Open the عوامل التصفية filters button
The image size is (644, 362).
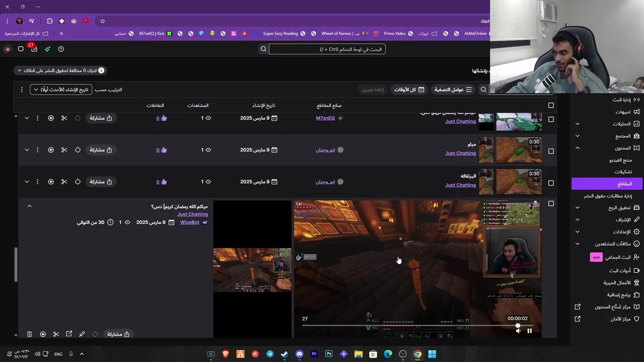pyautogui.click(x=453, y=89)
